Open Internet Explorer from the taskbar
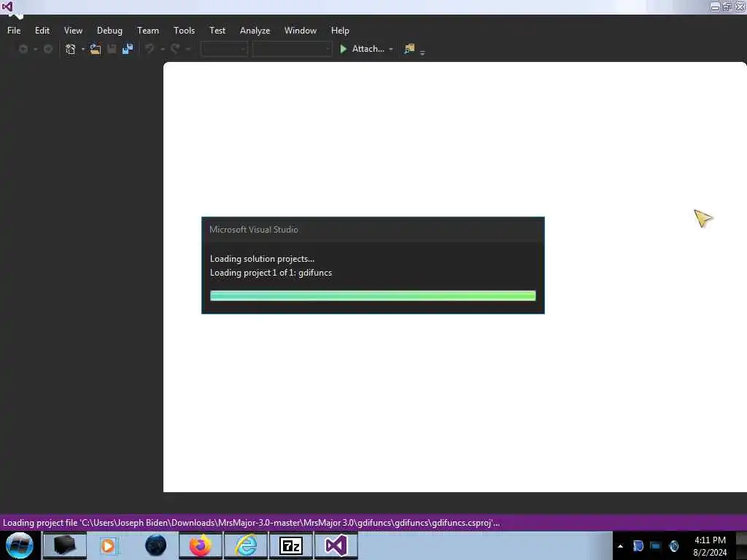 (246, 545)
